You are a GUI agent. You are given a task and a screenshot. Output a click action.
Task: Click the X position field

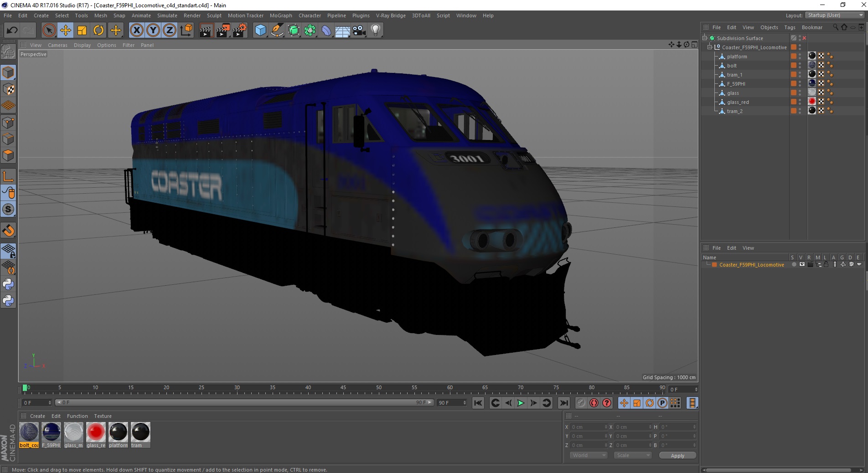pos(589,427)
